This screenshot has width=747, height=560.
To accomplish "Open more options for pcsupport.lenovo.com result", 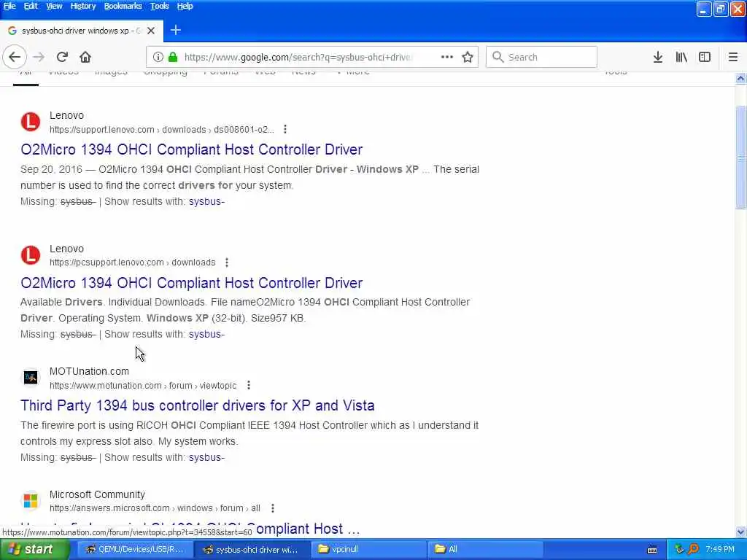I will pos(227,262).
